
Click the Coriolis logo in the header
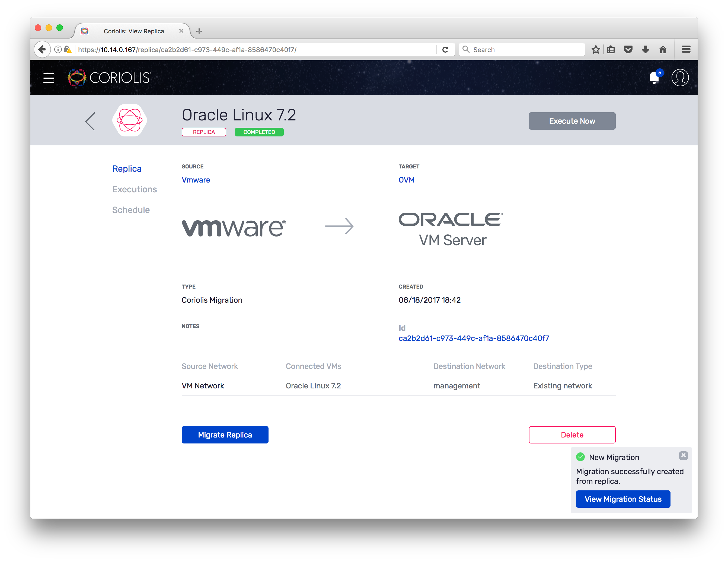(109, 77)
